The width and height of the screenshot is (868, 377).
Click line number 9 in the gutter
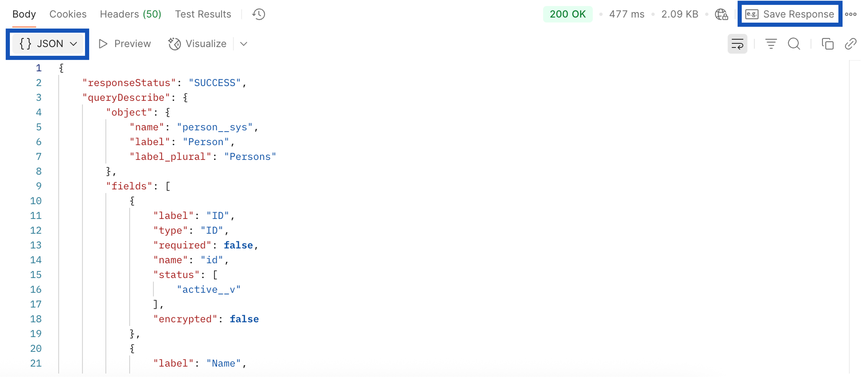click(x=39, y=186)
